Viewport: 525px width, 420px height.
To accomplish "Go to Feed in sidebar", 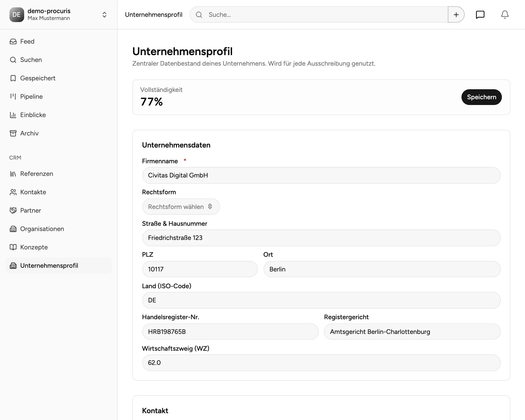I will [x=59, y=41].
